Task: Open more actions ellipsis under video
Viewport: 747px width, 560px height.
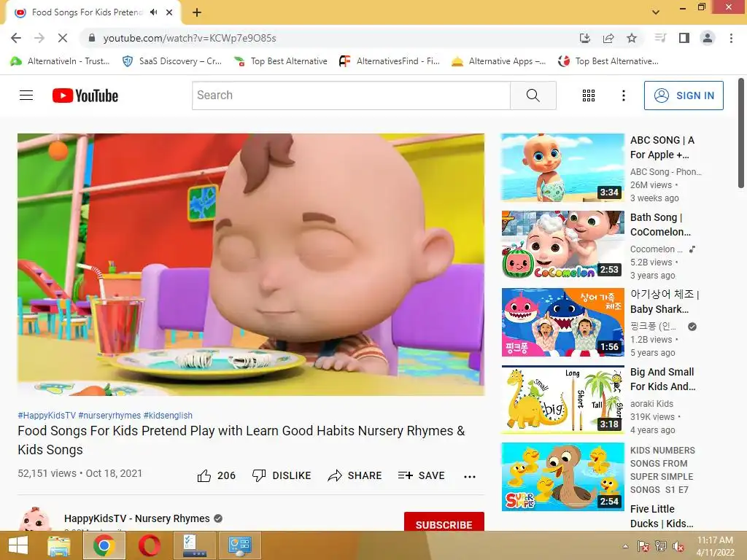Action: [x=469, y=476]
